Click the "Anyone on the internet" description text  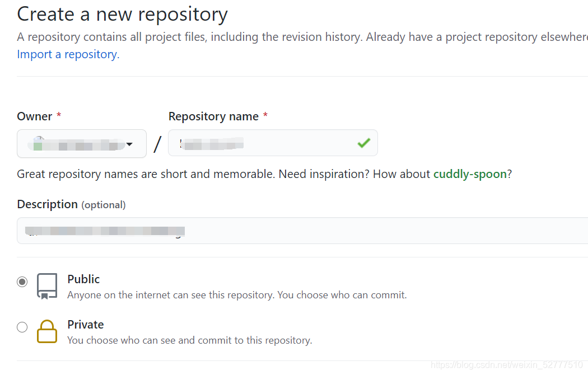click(237, 295)
